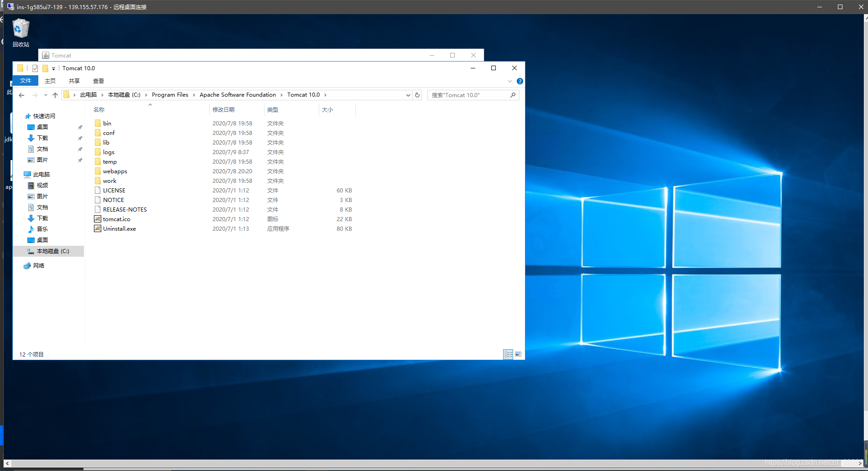Open the customize quick access toolbar dropdown
The image size is (868, 471).
click(x=53, y=68)
